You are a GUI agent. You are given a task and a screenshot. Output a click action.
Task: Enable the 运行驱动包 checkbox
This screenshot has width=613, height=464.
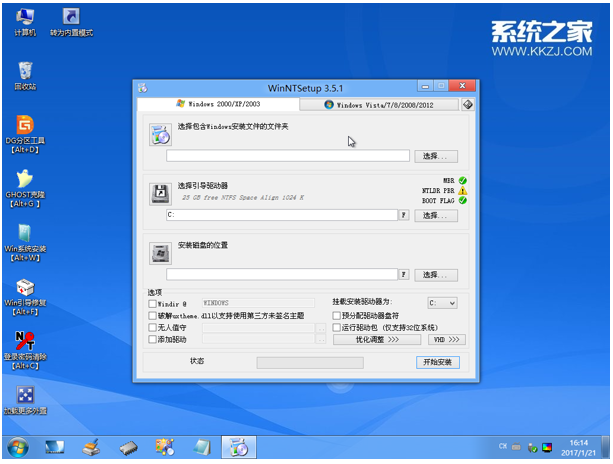[337, 328]
